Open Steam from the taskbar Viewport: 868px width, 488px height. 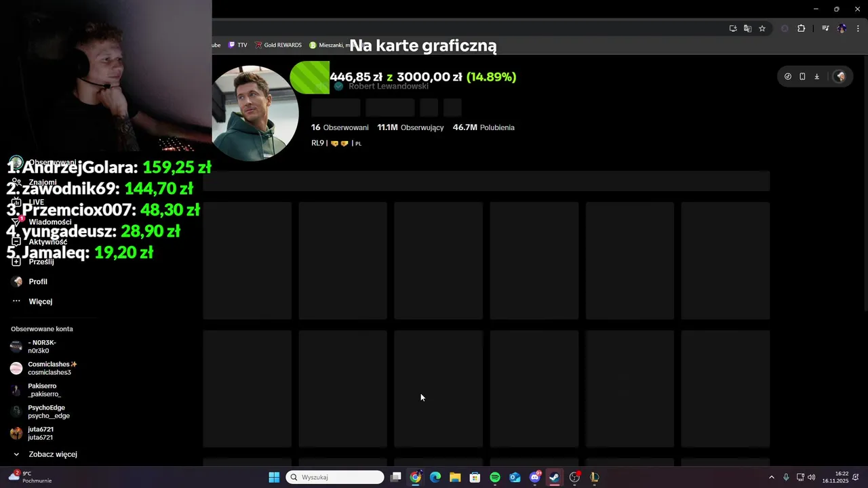(555, 477)
